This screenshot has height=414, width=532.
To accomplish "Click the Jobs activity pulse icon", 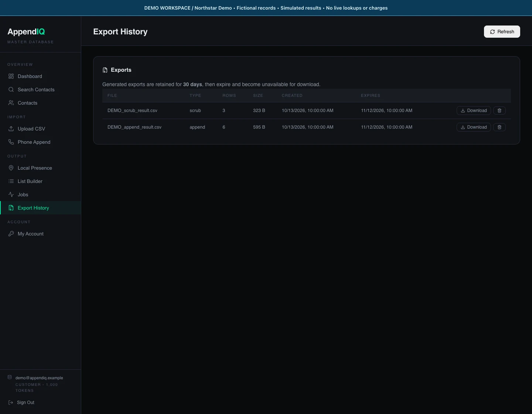I will pos(11,194).
